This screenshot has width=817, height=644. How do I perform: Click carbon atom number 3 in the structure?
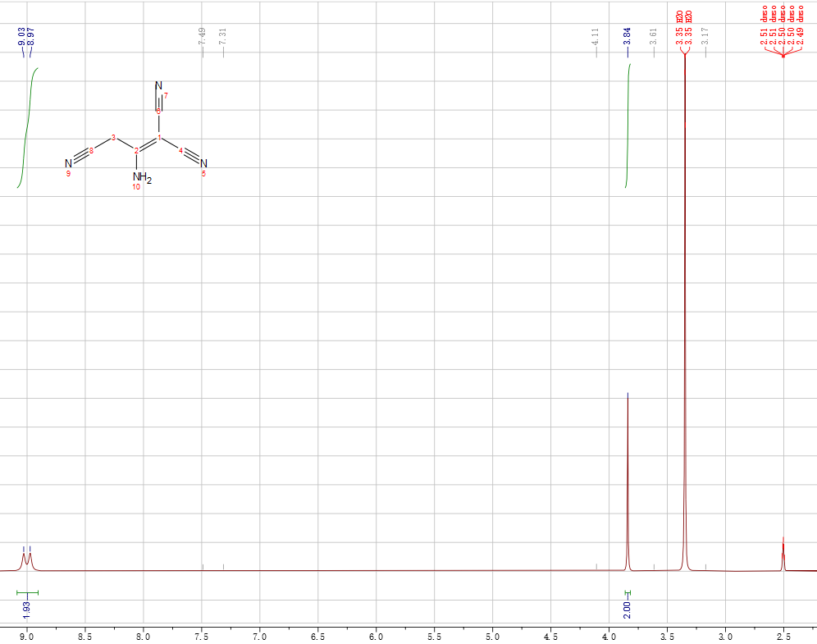(113, 136)
